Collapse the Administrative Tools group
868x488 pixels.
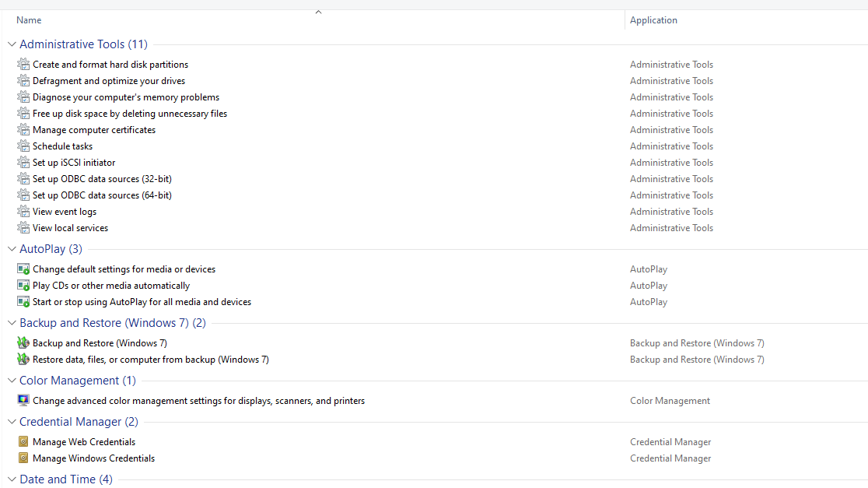click(x=12, y=44)
